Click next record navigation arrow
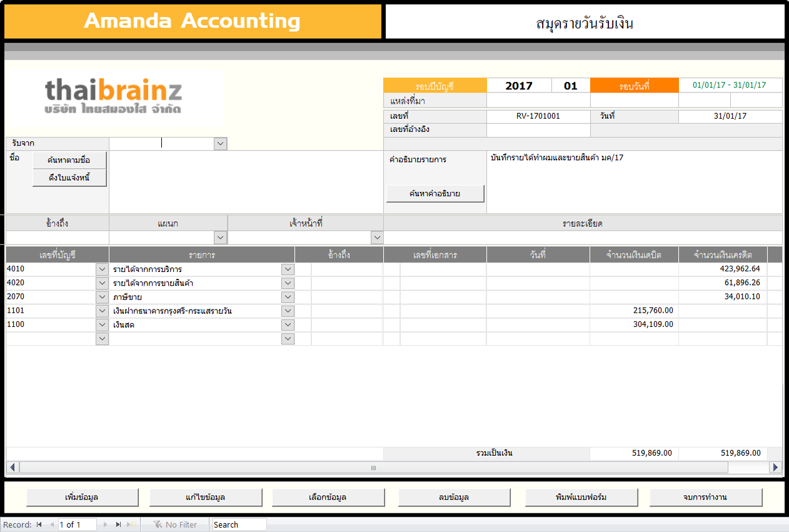The height and width of the screenshot is (532, 789). tap(105, 524)
